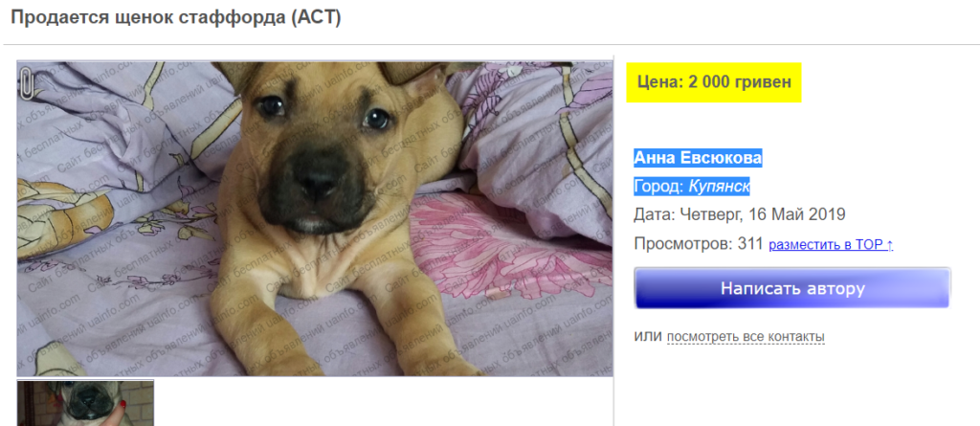
Task: Click "(АСТ)" in the title
Action: point(316,17)
